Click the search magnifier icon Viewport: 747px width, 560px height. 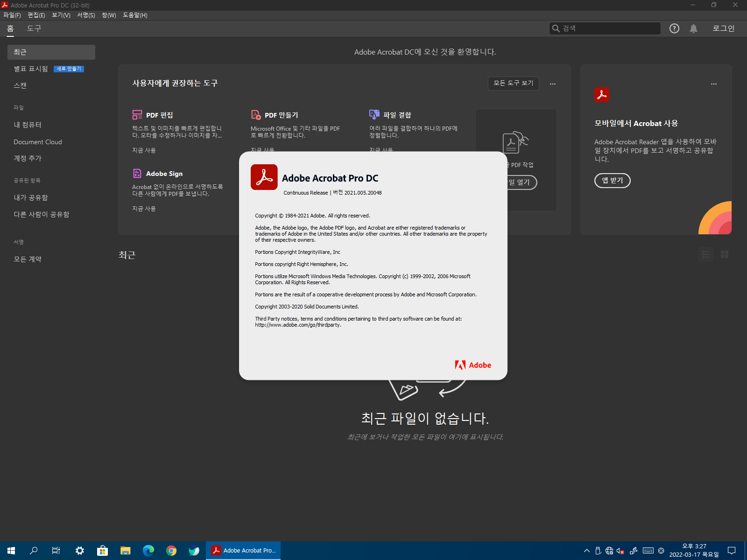pyautogui.click(x=556, y=28)
